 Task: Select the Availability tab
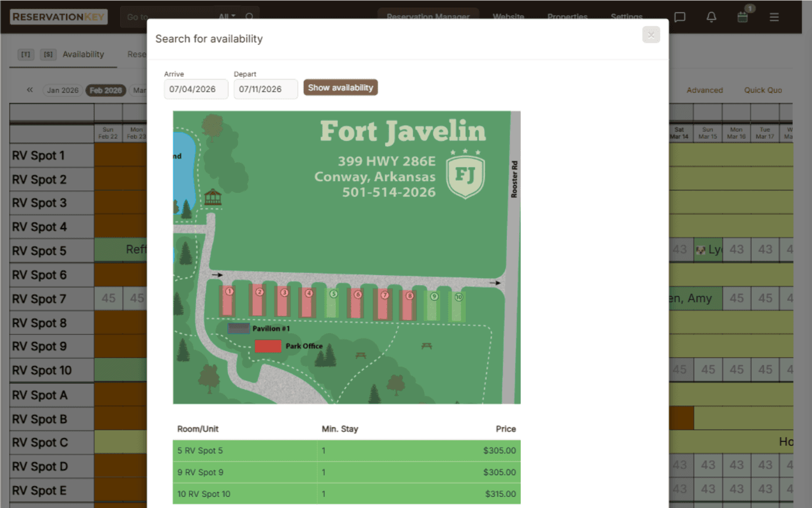[83, 54]
